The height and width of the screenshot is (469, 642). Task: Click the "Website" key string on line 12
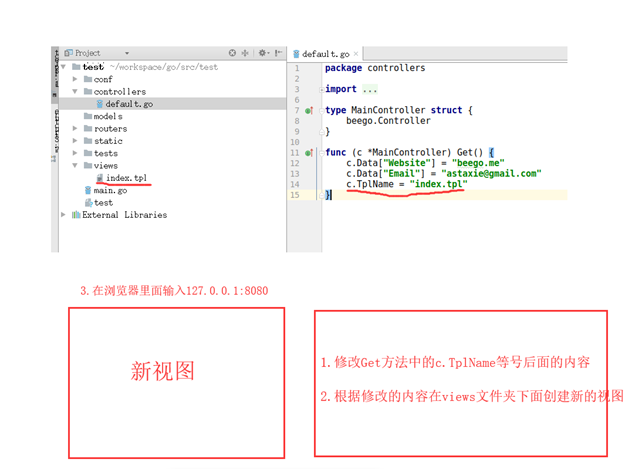coord(407,163)
